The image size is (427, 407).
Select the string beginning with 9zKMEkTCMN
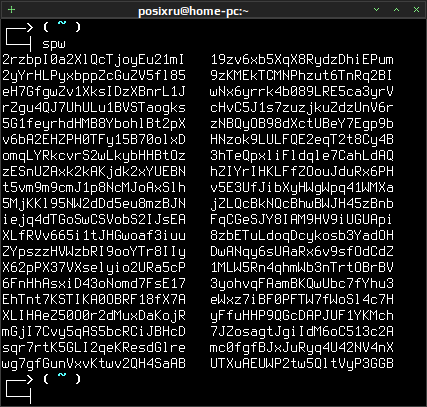tap(302, 76)
